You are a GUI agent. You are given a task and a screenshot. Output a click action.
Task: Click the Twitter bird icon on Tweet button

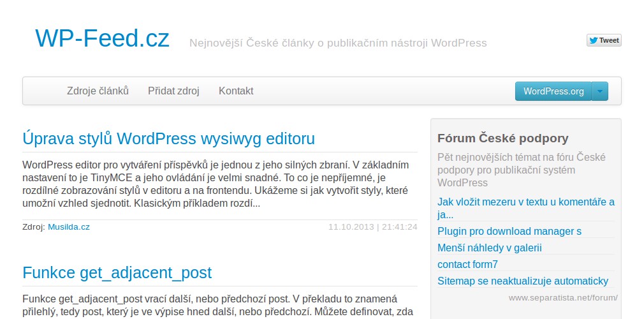[x=593, y=40]
